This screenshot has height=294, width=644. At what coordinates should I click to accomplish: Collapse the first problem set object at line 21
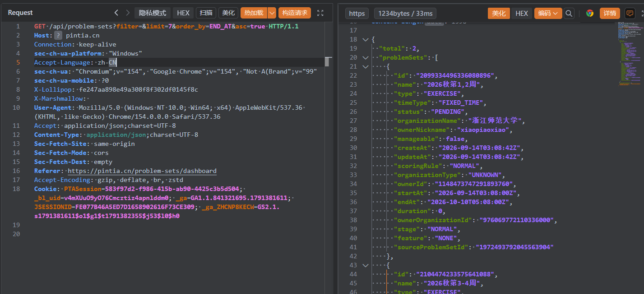(366, 66)
